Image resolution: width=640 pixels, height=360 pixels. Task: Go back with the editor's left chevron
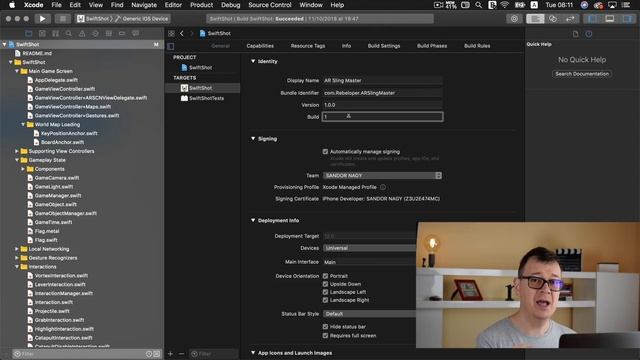182,33
